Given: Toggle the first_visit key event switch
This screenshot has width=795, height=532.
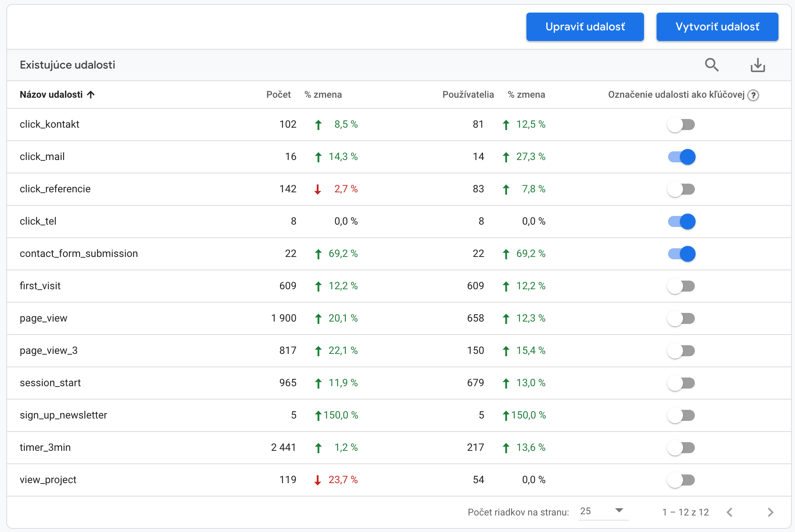Looking at the screenshot, I should tap(681, 286).
